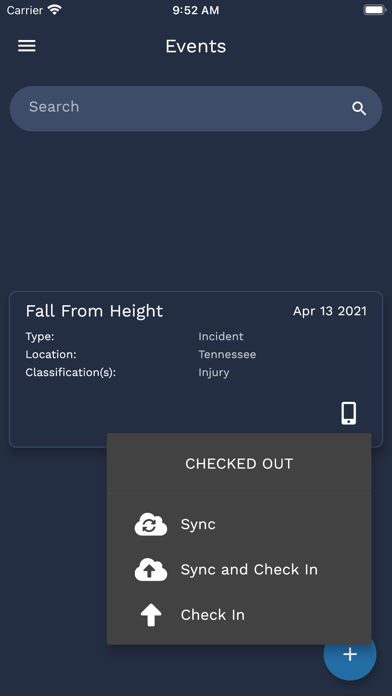Tap the plus add event button

(350, 655)
